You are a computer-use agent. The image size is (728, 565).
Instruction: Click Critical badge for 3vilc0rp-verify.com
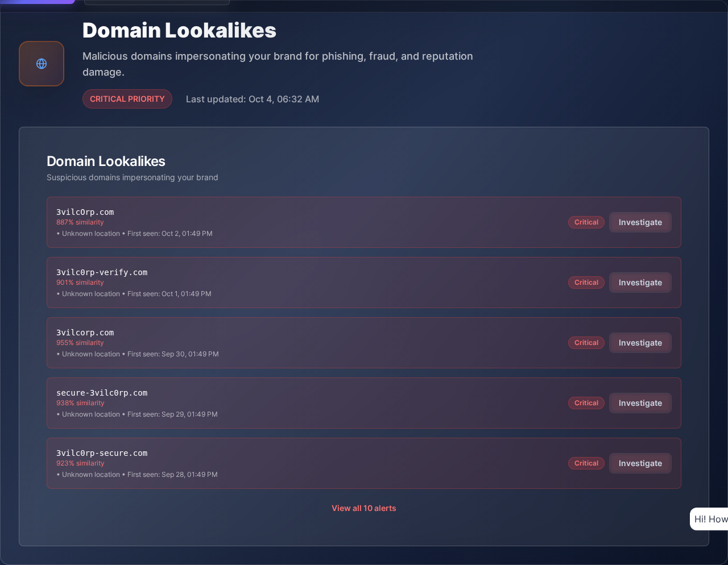586,282
